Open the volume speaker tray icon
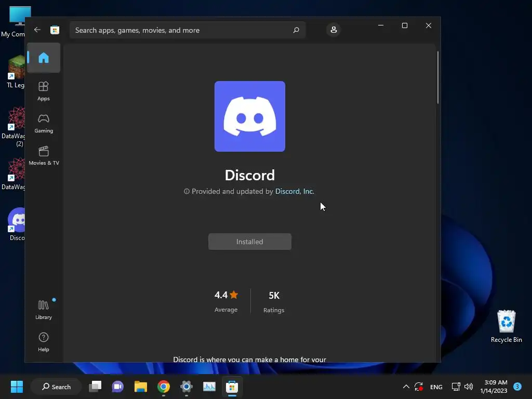 click(469, 387)
